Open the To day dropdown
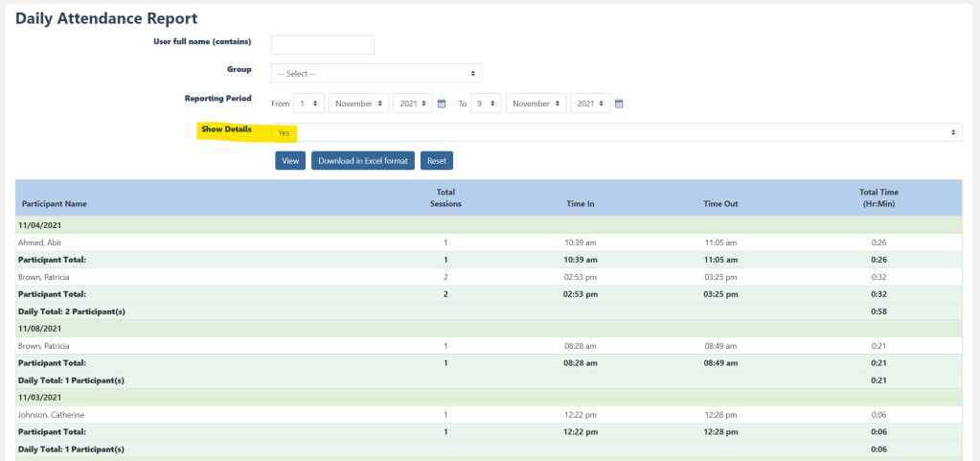The image size is (980, 461). (486, 104)
